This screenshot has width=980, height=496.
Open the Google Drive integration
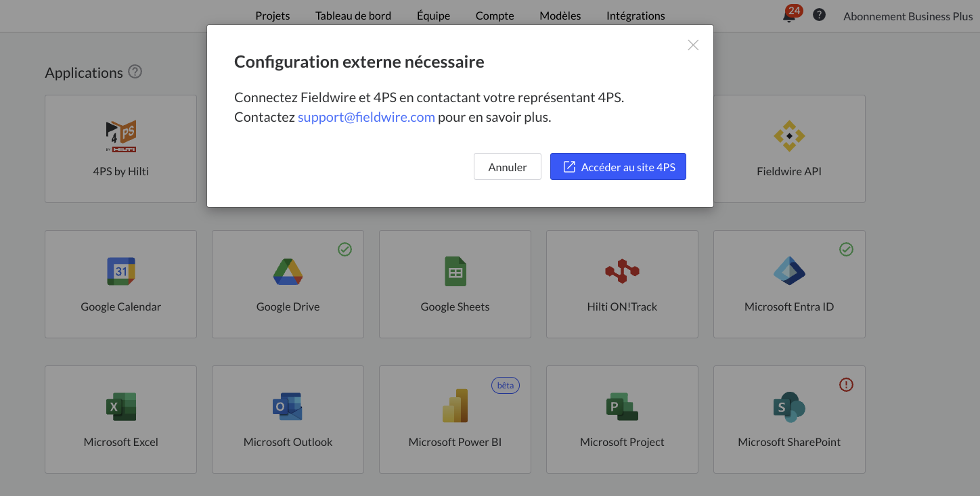[x=288, y=284]
